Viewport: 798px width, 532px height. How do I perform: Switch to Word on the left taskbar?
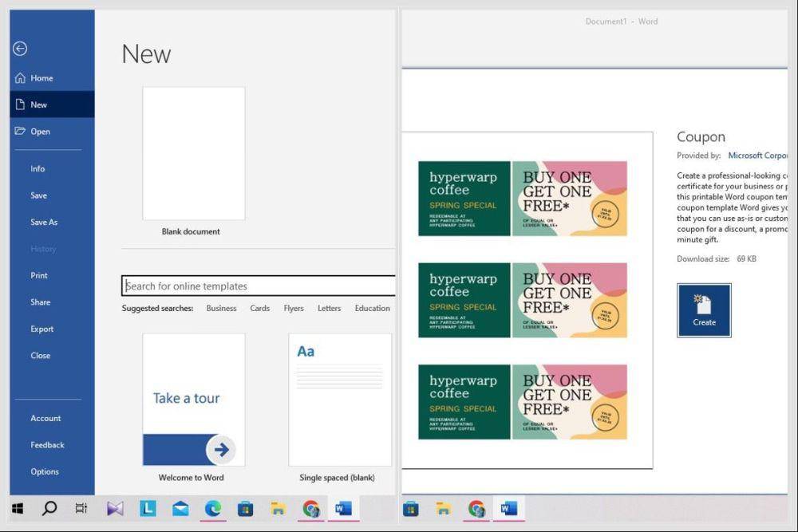[343, 508]
